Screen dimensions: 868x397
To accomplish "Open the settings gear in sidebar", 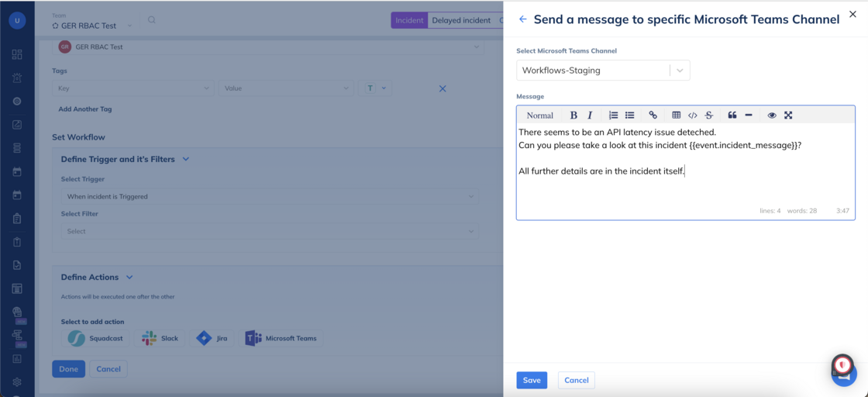I will [x=17, y=382].
